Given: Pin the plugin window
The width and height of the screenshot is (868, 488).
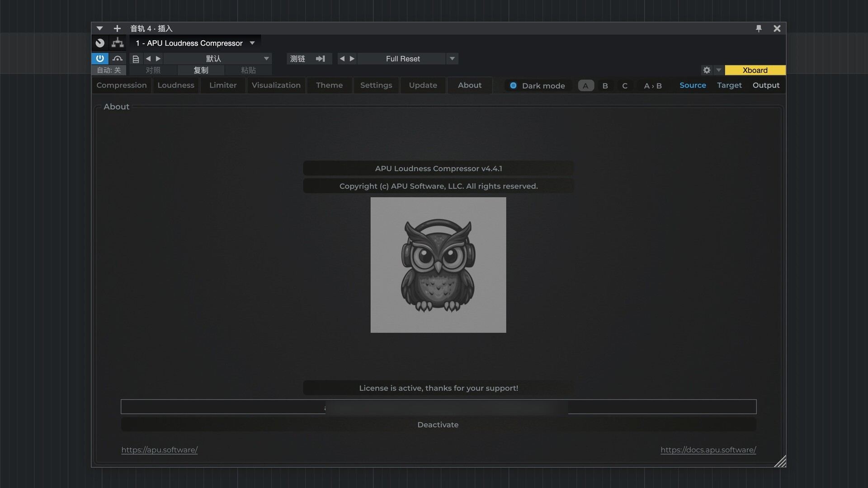Looking at the screenshot, I should pyautogui.click(x=759, y=28).
